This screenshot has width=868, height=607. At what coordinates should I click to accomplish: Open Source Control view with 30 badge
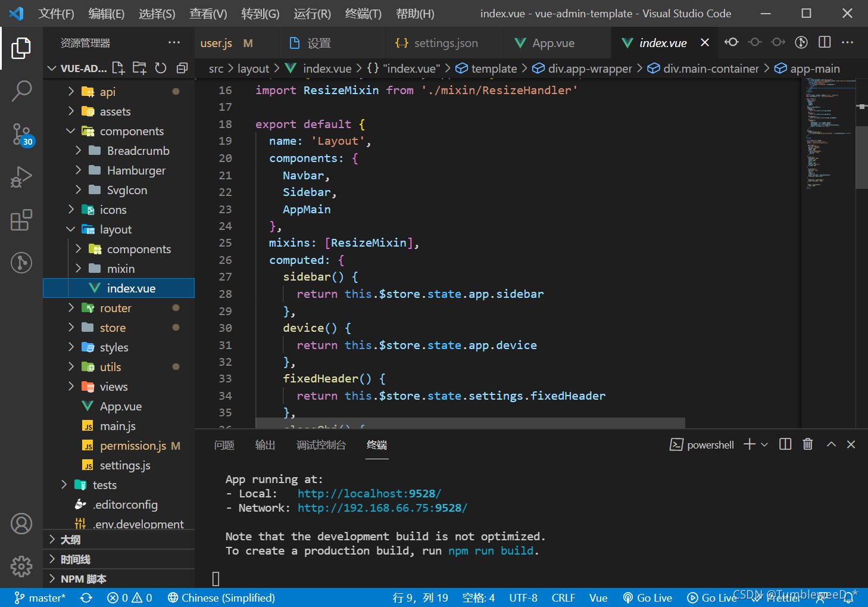(21, 134)
